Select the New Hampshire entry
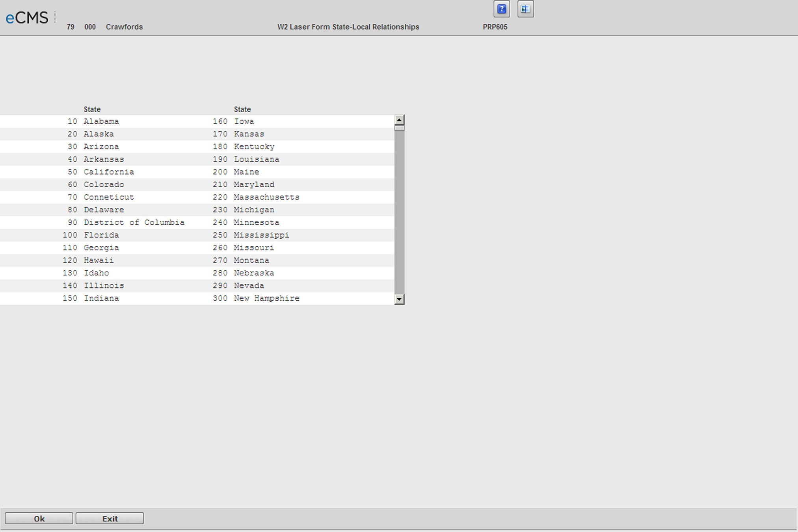This screenshot has height=532, width=798. [x=267, y=298]
